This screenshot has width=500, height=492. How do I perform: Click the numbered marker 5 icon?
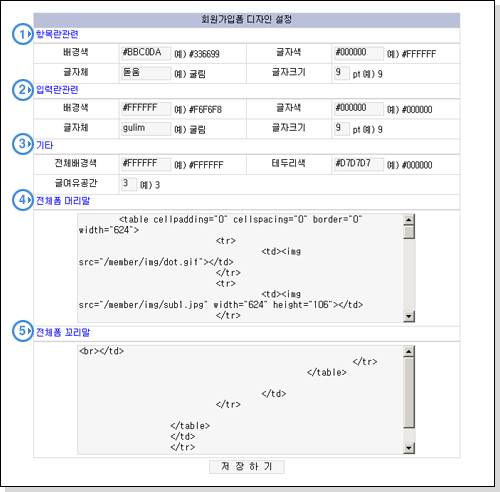23,331
